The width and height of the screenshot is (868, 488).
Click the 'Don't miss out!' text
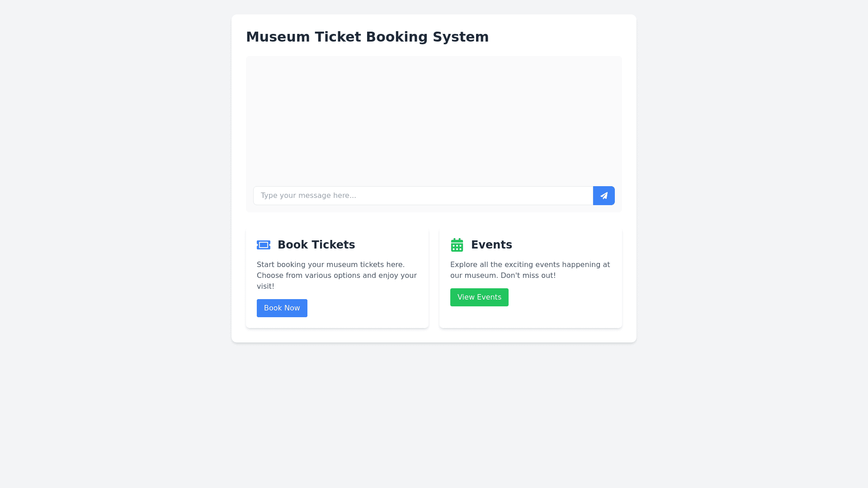point(528,276)
